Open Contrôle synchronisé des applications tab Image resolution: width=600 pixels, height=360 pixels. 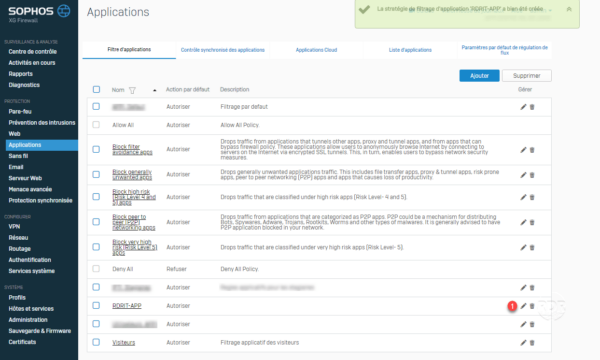pyautogui.click(x=223, y=50)
